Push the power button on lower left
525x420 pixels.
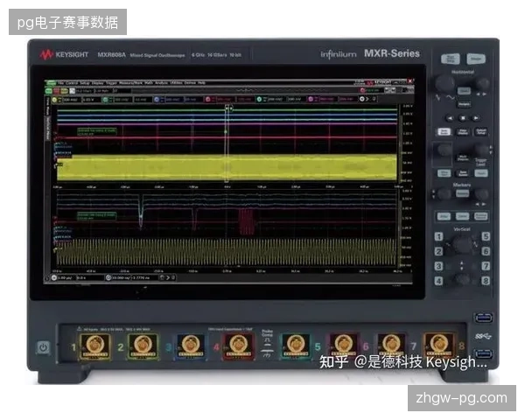pos(43,347)
